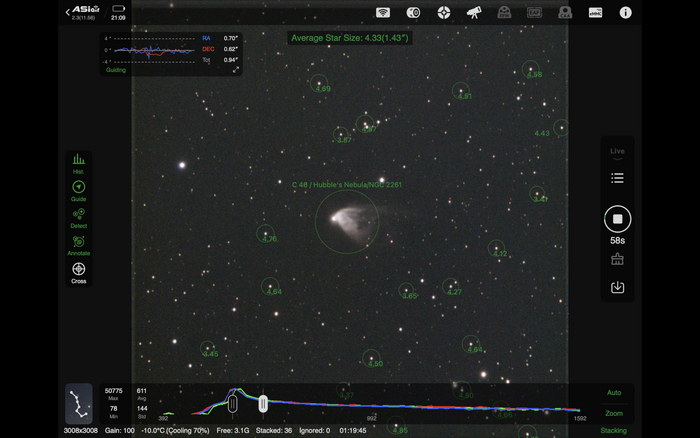Toggle the Annotate overlay
This screenshot has width=700, height=438.
pyautogui.click(x=78, y=244)
